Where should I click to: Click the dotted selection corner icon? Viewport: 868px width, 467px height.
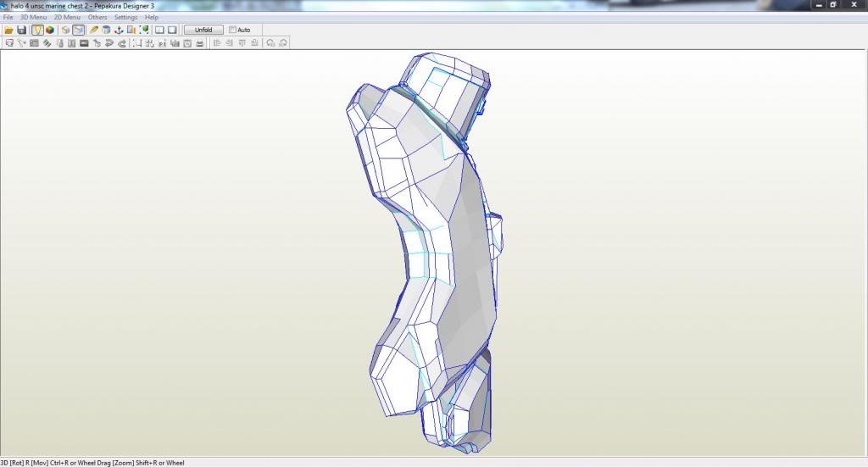[x=137, y=43]
